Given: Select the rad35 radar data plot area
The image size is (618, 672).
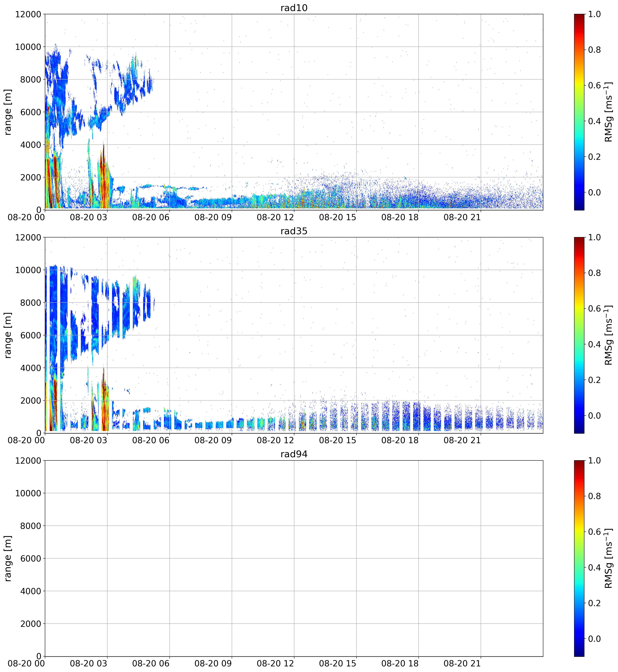Looking at the screenshot, I should click(294, 335).
